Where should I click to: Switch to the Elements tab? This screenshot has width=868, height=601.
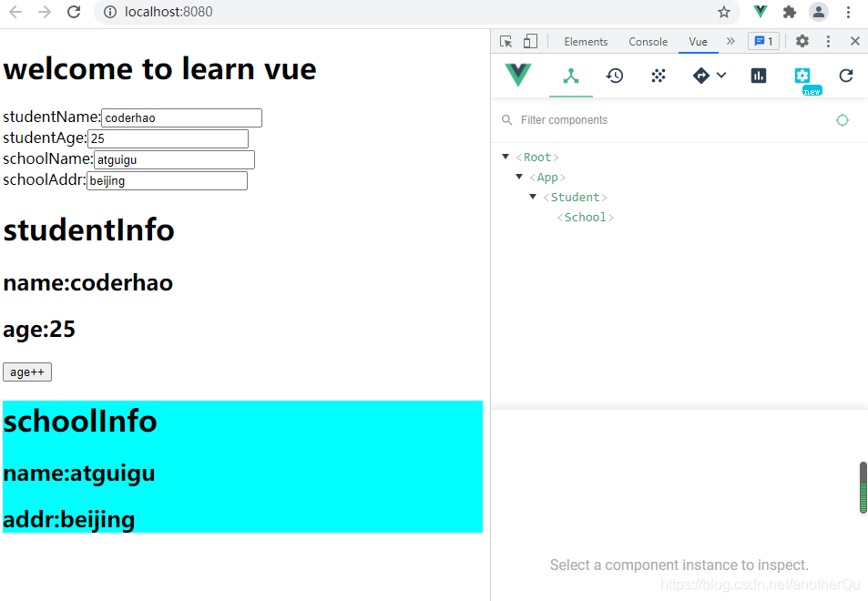point(586,42)
